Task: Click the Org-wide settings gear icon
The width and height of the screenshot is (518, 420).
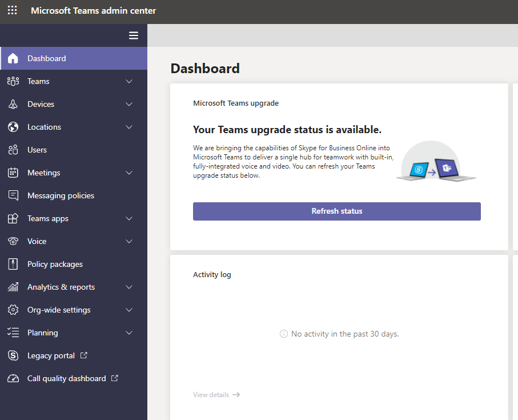Action: pyautogui.click(x=13, y=310)
